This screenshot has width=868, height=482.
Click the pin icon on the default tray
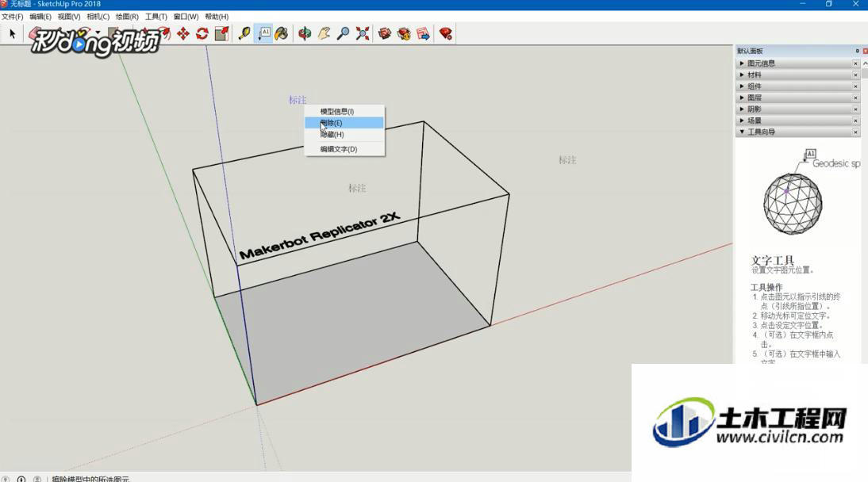coord(857,51)
